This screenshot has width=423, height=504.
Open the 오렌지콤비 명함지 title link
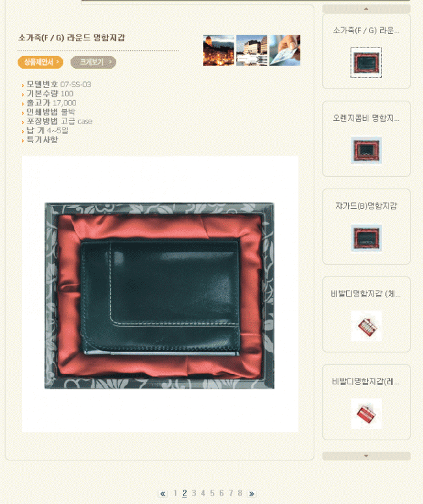[366, 118]
